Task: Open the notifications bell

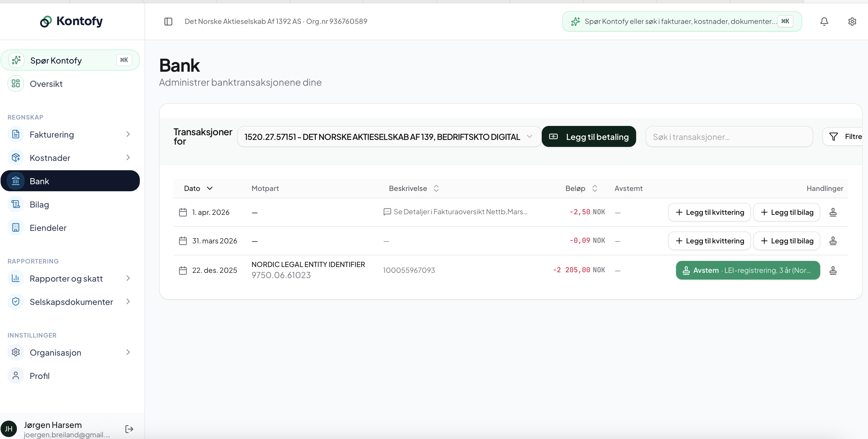Action: click(824, 22)
